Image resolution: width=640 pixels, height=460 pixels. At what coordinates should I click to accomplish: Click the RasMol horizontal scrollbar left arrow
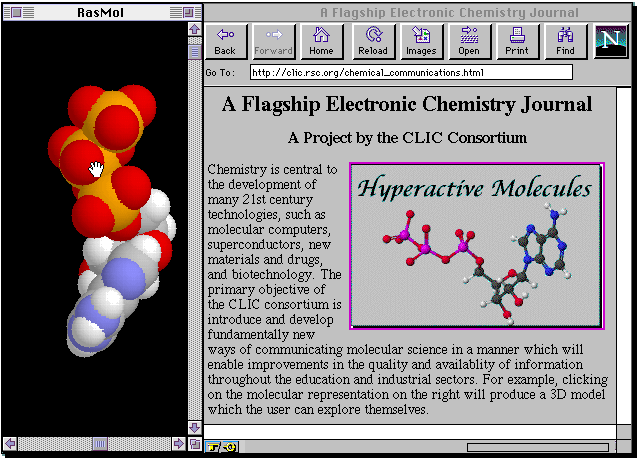point(10,443)
